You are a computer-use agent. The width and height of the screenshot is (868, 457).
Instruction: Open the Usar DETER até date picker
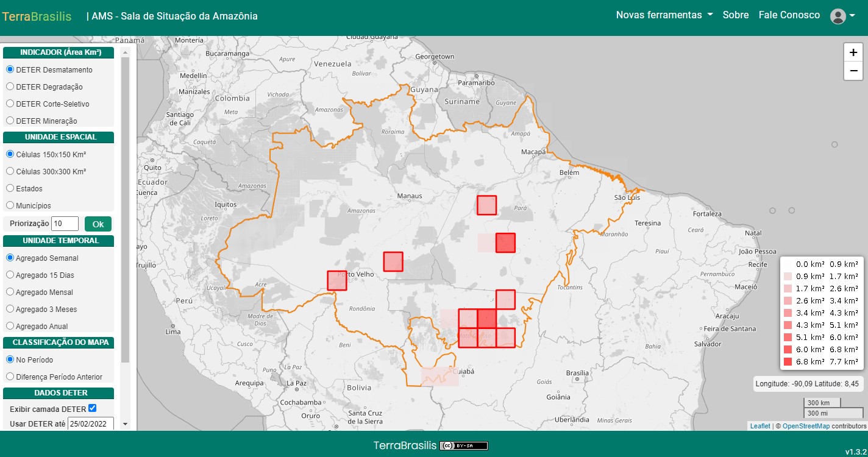coord(91,423)
